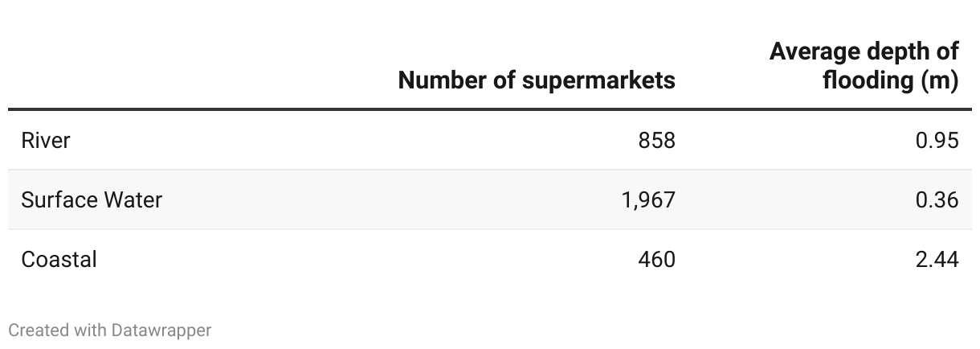Click the 0.95 flooding depth value

(937, 141)
